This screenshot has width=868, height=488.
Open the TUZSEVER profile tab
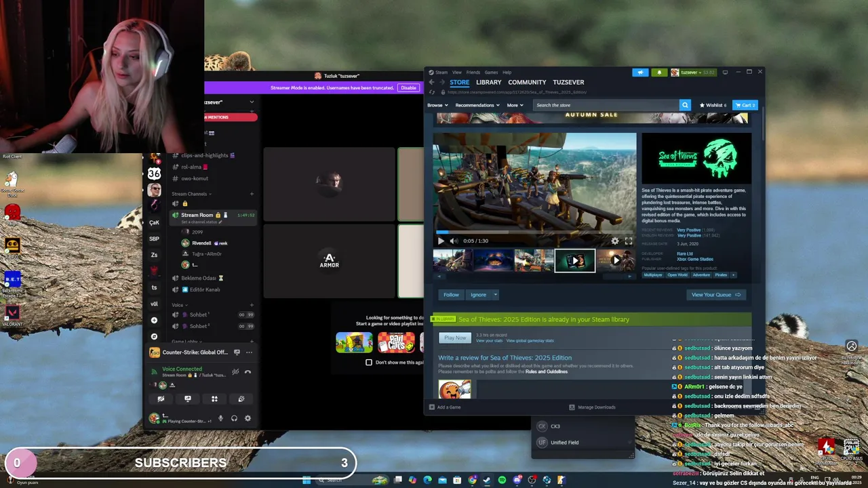coord(568,83)
